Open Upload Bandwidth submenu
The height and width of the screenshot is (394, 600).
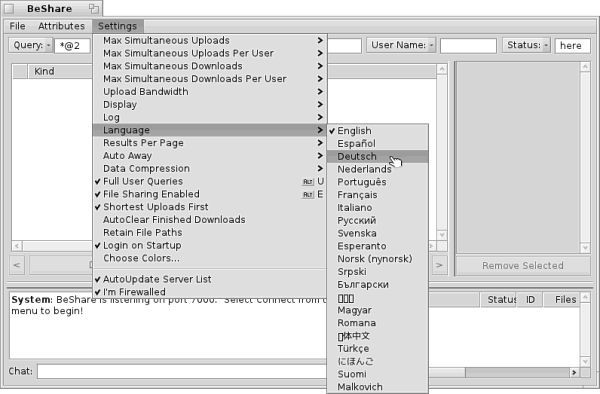pyautogui.click(x=210, y=91)
